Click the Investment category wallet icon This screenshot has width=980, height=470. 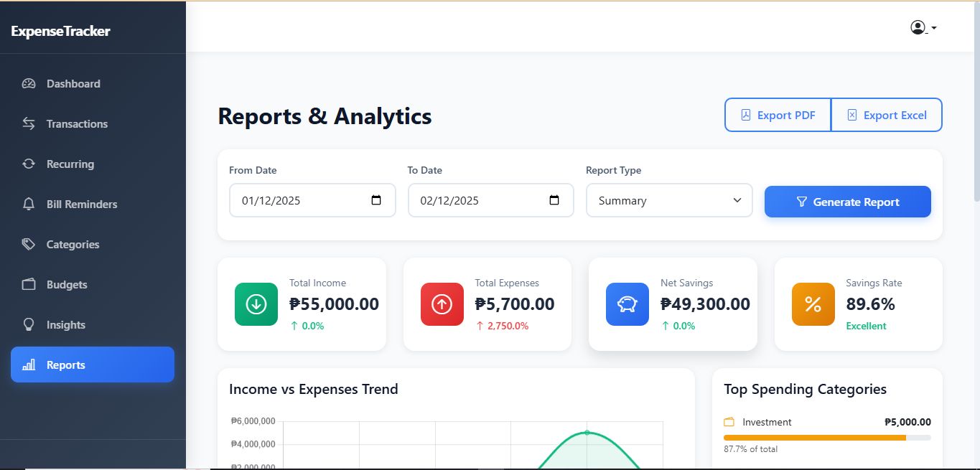pyautogui.click(x=729, y=422)
